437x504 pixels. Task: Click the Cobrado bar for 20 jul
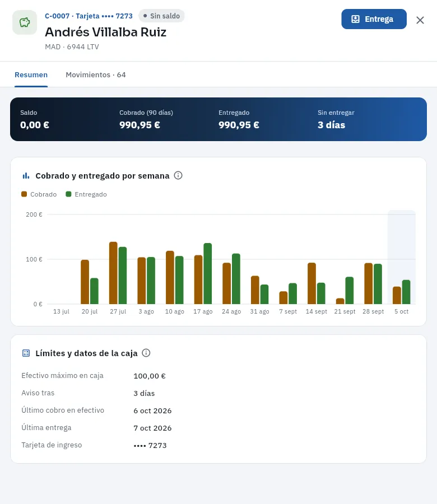pyautogui.click(x=85, y=282)
